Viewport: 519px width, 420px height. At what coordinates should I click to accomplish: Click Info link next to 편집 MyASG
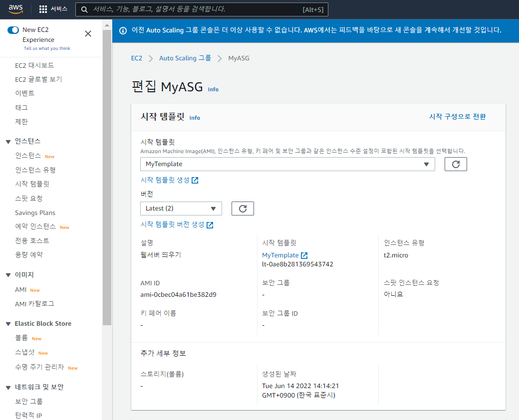tap(213, 89)
